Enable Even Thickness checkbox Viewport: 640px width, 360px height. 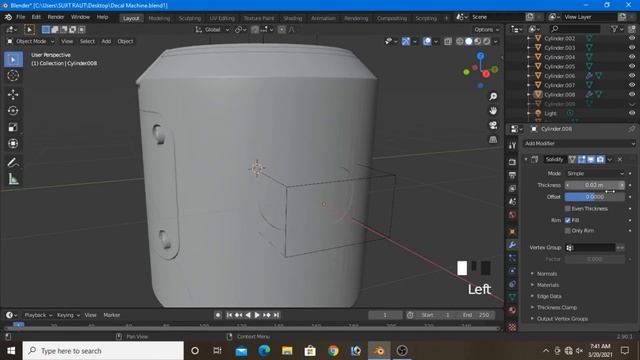(567, 209)
